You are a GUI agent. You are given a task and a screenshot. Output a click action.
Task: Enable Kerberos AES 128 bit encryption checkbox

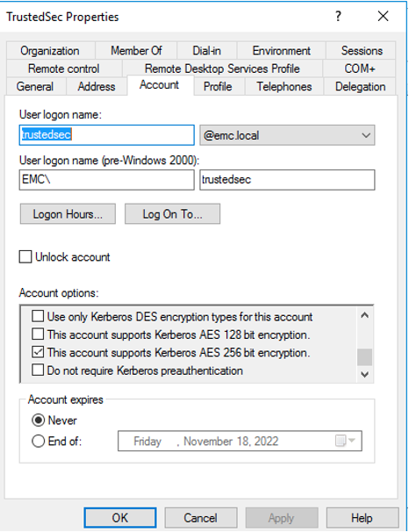pyautogui.click(x=38, y=334)
